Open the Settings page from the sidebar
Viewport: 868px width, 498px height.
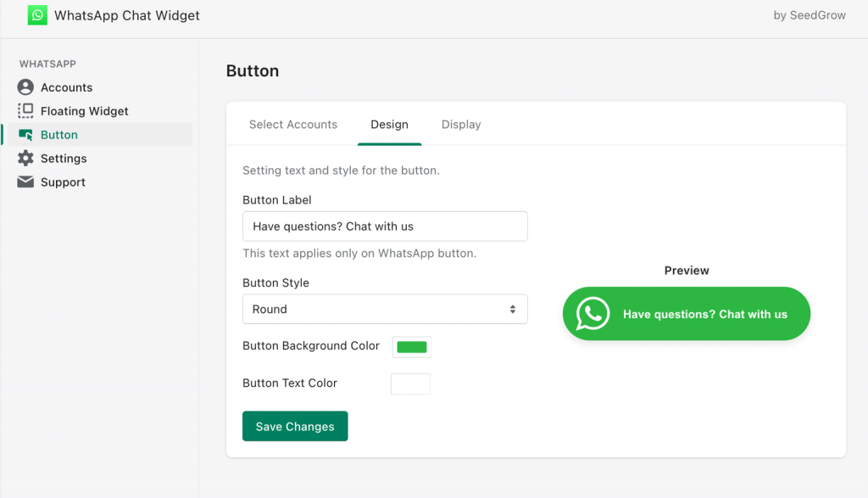[x=64, y=158]
